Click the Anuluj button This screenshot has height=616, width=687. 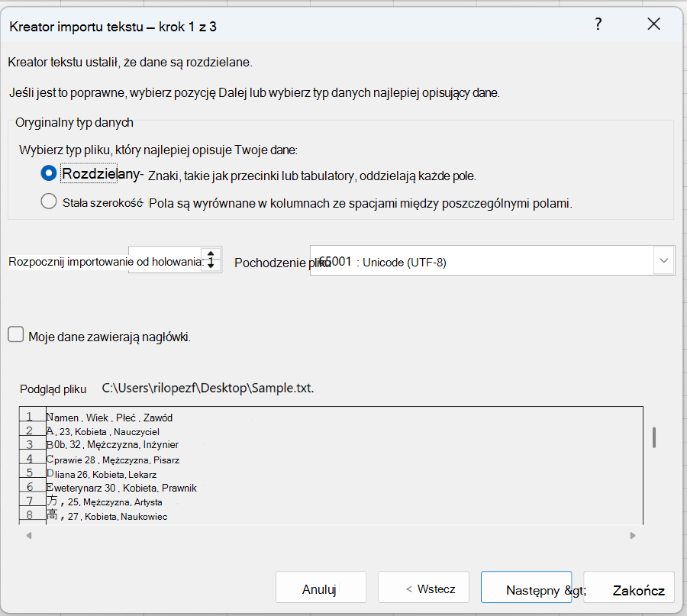(321, 588)
